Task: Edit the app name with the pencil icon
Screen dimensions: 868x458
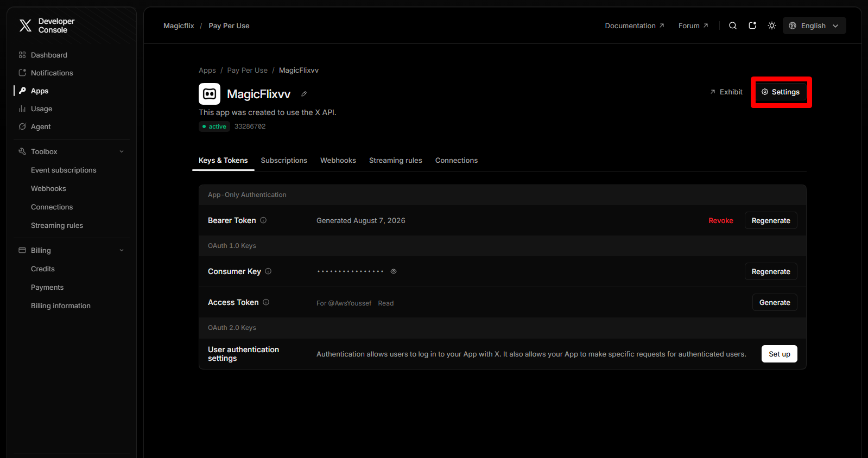Action: [x=304, y=94]
